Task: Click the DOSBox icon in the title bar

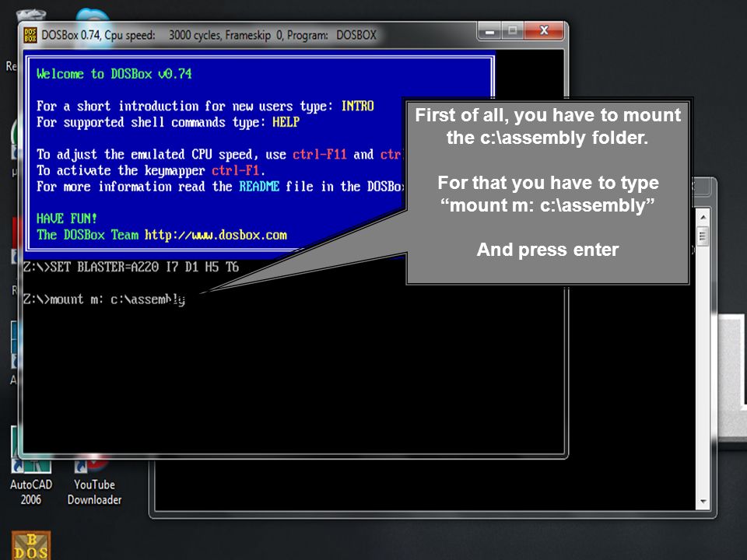Action: click(30, 35)
